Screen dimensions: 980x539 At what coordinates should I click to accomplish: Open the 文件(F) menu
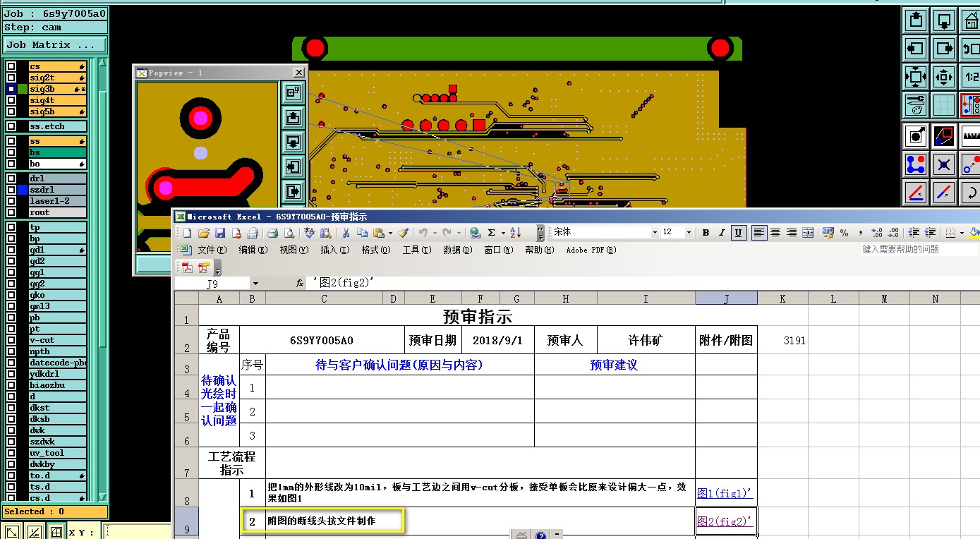pyautogui.click(x=212, y=250)
